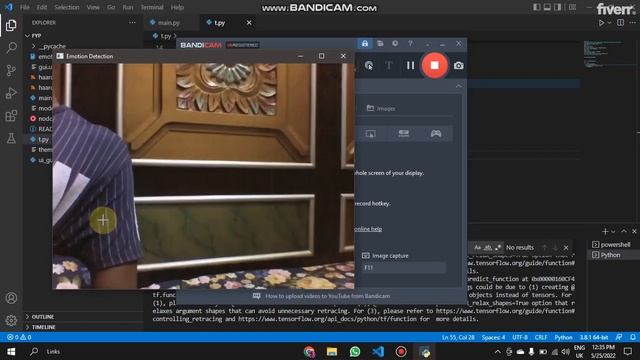Image resolution: width=640 pixels, height=360 pixels.
Task: Select Python language mode in status bar
Action: [563, 337]
